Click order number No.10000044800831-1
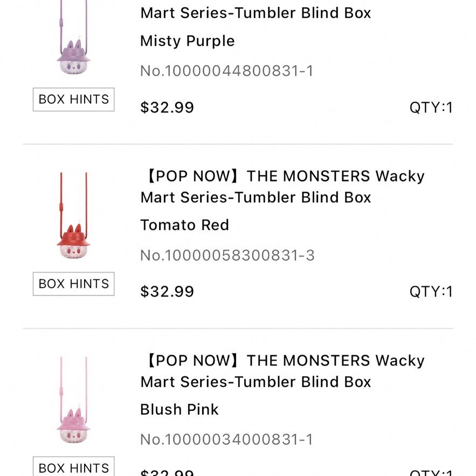Viewport: 476px width, 476px height. coord(226,71)
